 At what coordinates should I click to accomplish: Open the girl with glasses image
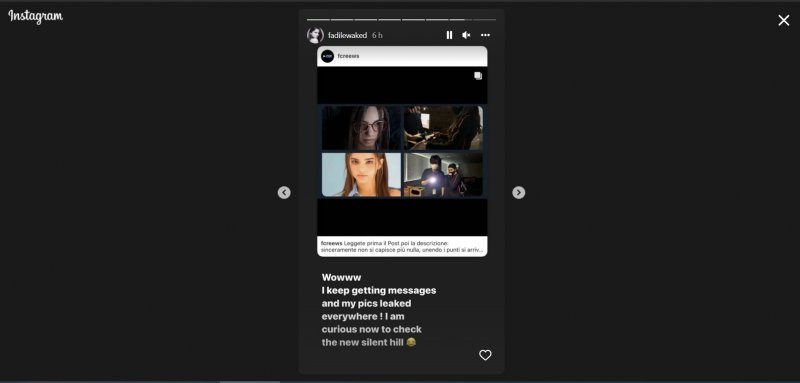361,127
